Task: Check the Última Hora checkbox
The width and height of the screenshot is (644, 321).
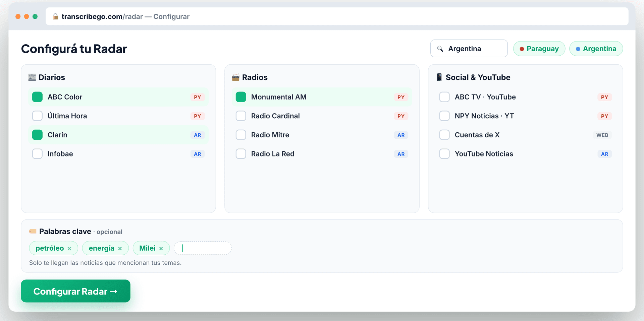Action: pyautogui.click(x=37, y=116)
